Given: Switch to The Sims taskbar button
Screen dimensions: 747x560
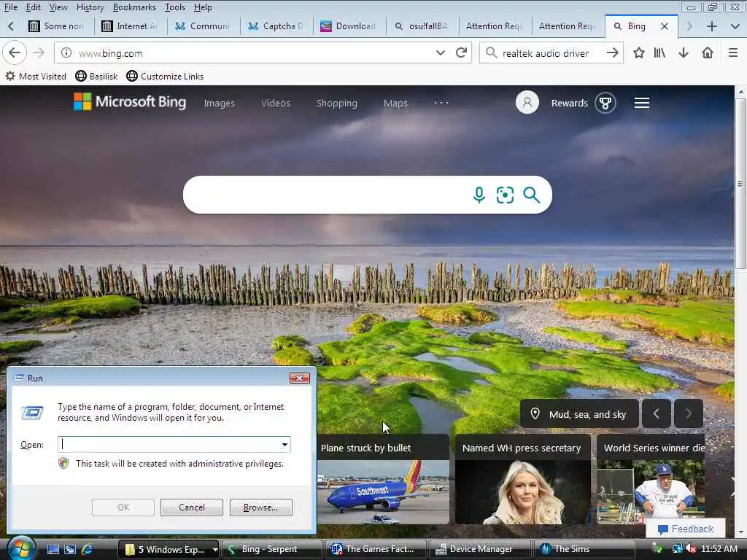Looking at the screenshot, I should pos(584,549).
